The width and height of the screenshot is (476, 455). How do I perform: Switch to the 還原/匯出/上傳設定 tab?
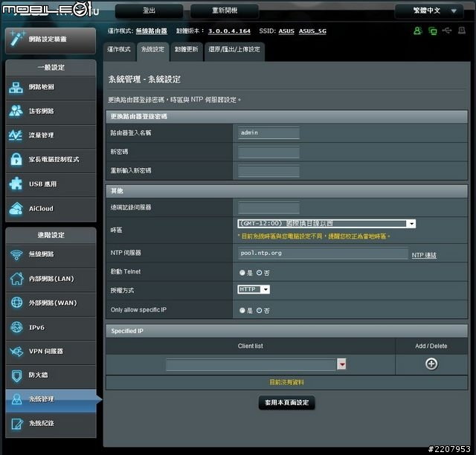234,50
